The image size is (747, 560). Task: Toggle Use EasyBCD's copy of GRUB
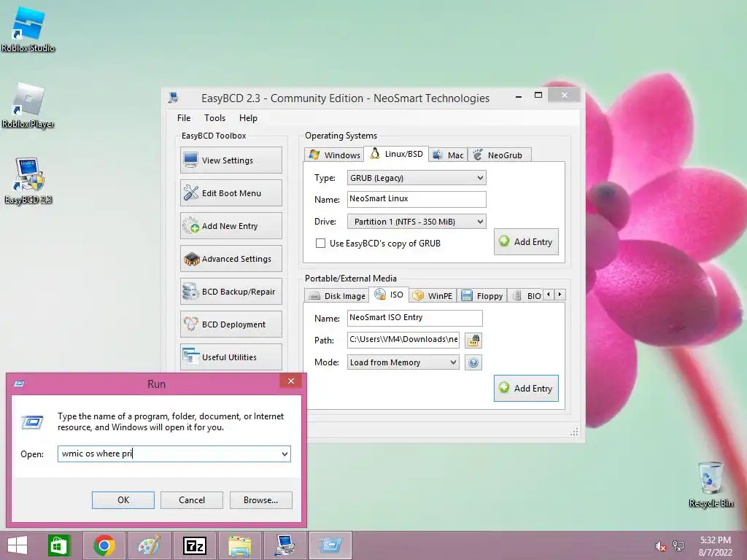tap(321, 244)
